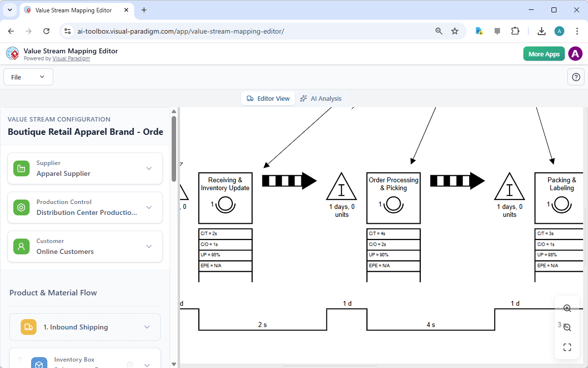Click the Customer person icon
The width and height of the screenshot is (588, 368).
click(x=21, y=246)
